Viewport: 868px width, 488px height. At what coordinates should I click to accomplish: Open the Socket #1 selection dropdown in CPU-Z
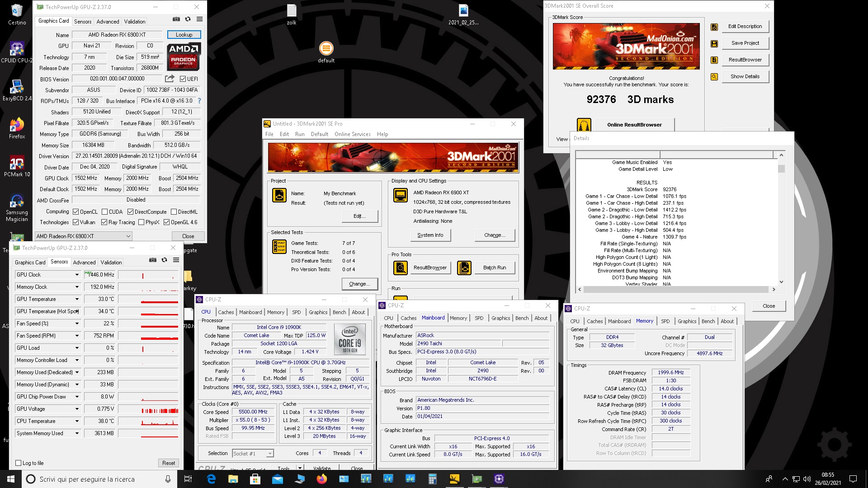[x=253, y=454]
